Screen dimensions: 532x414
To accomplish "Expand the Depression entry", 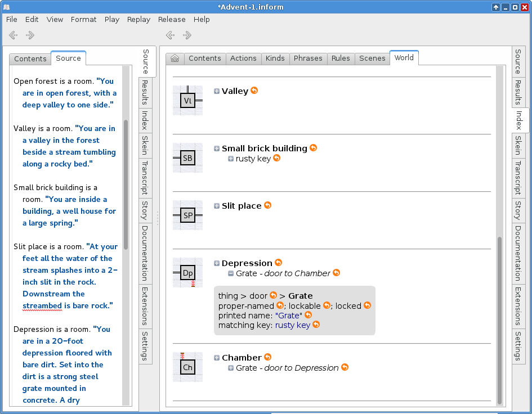I will pyautogui.click(x=217, y=263).
